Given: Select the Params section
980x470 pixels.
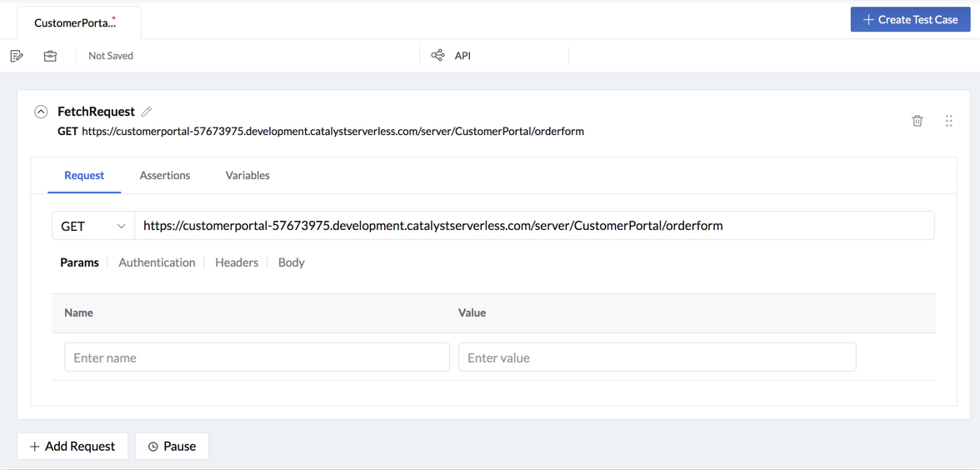Looking at the screenshot, I should pos(79,262).
